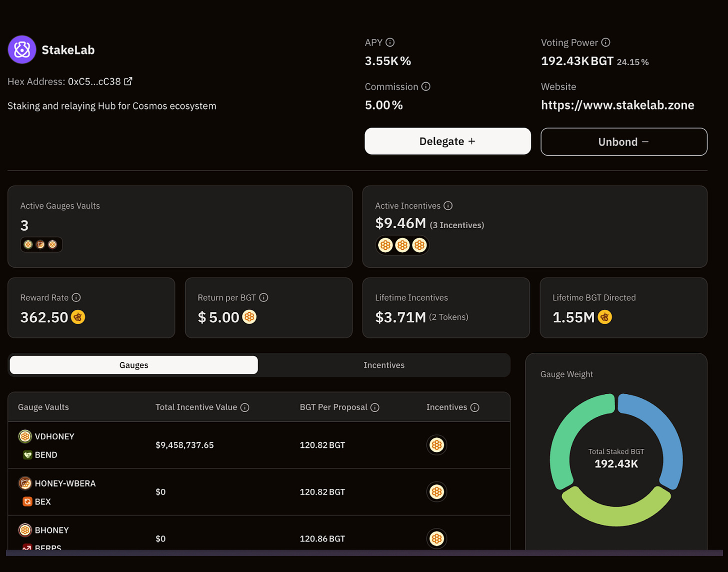Click the Delegate + button
This screenshot has width=728, height=572.
tap(447, 141)
